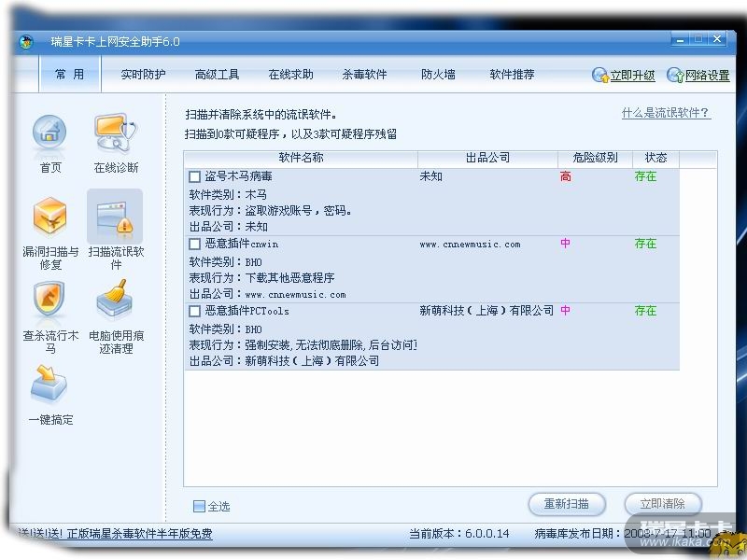Click the 网络设置 globe settings icon
747x560 pixels.
pos(675,76)
